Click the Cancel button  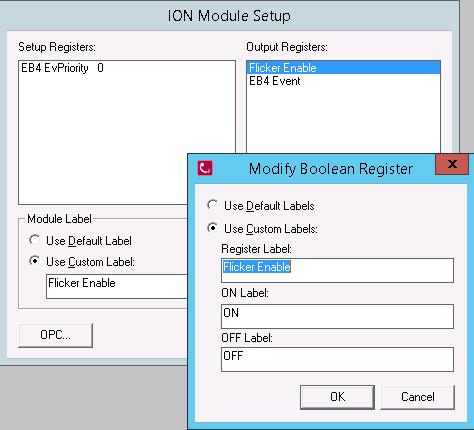(x=418, y=397)
